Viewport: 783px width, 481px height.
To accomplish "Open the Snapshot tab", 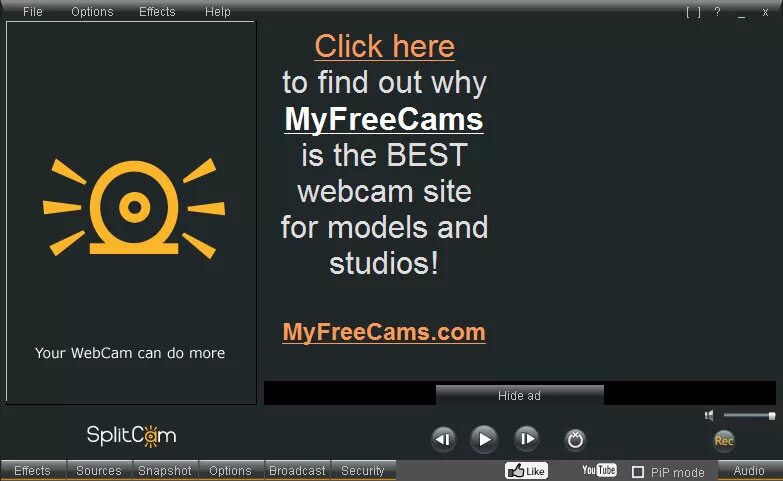I will [165, 471].
